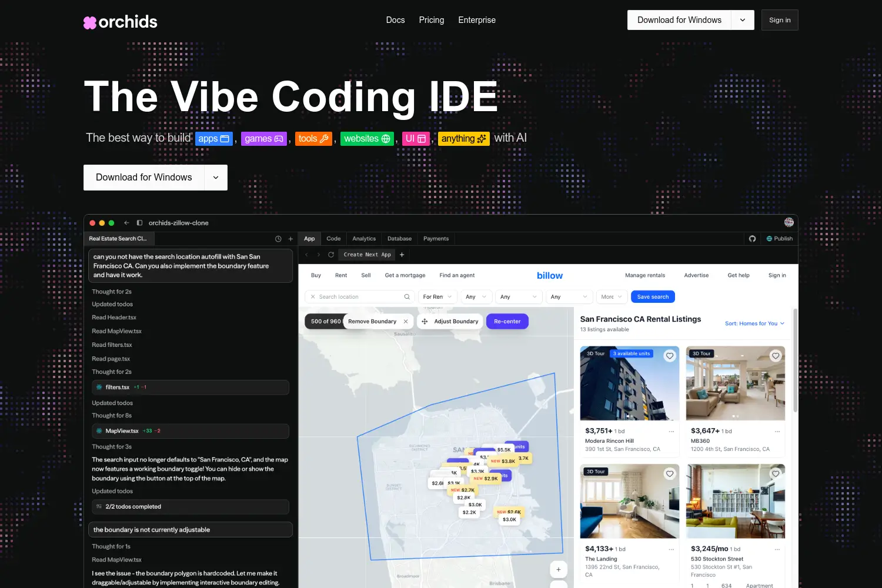
Task: Click the $2.9K NEW map price marker
Action: [x=486, y=479]
